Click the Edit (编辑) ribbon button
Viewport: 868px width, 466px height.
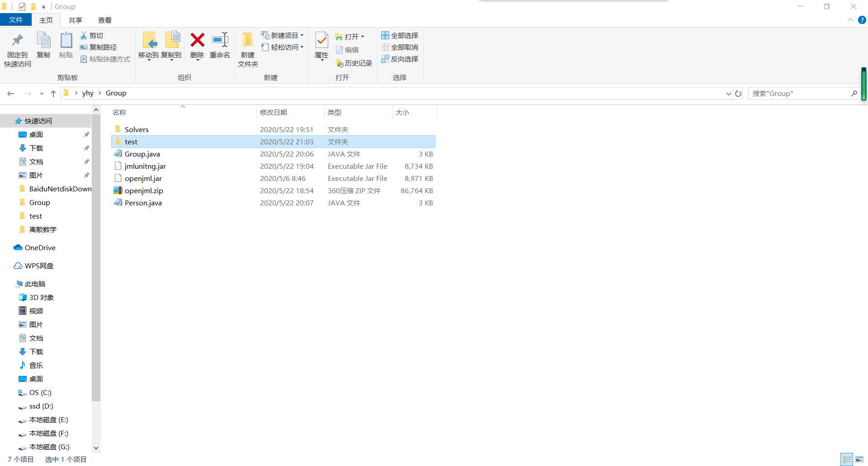point(347,50)
